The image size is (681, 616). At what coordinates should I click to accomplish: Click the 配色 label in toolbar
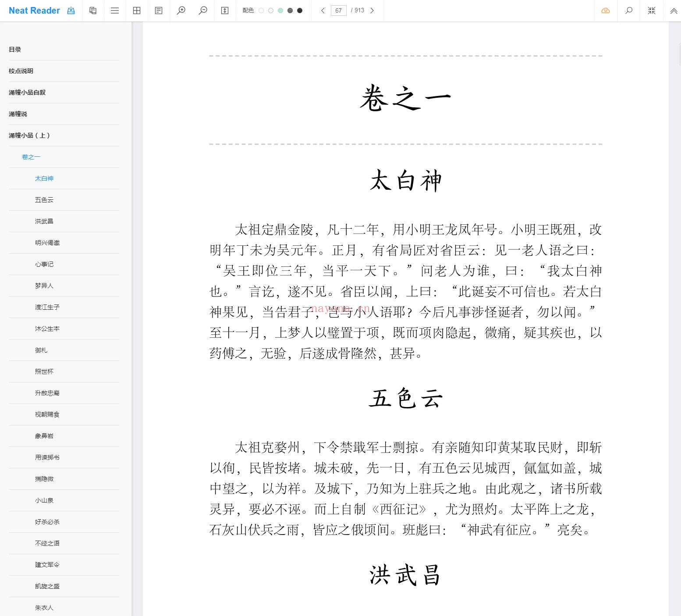tap(248, 11)
